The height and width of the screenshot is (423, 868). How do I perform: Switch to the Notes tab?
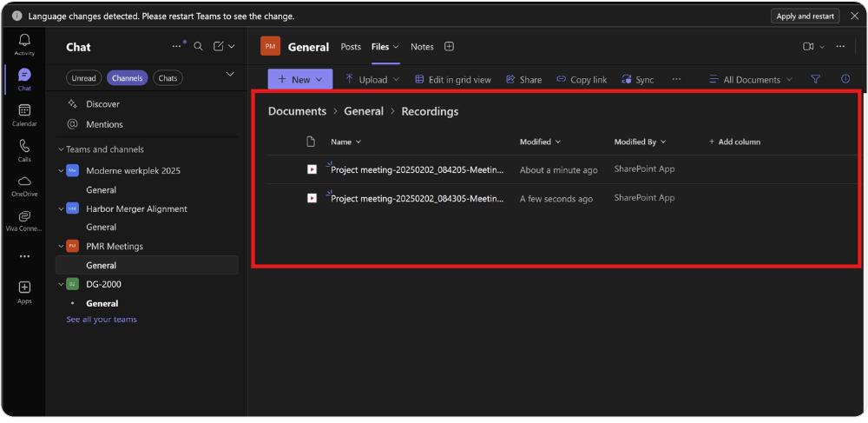point(422,47)
